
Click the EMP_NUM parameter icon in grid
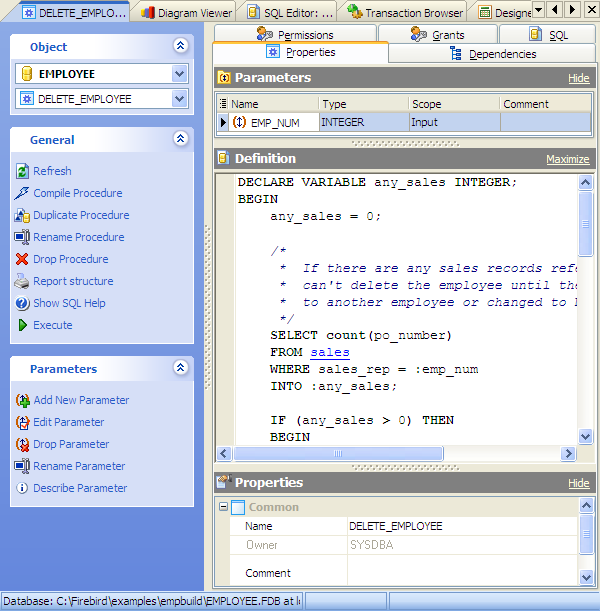[x=239, y=122]
